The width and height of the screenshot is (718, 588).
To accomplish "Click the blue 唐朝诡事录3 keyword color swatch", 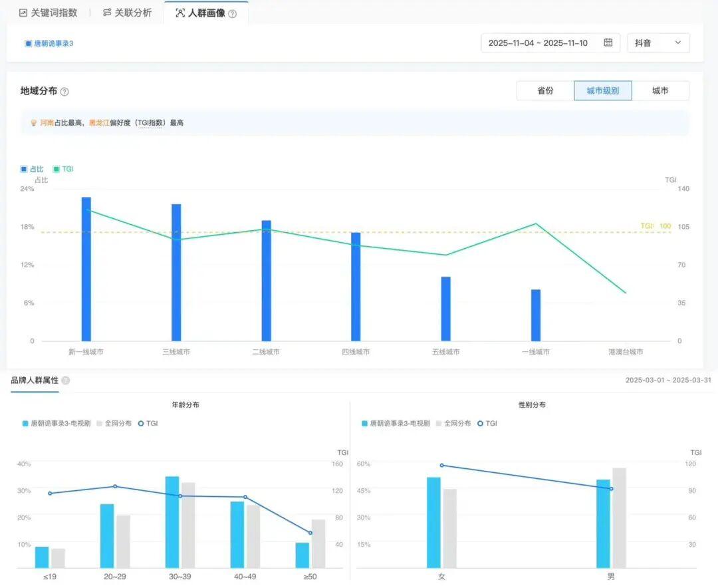I will (28, 43).
